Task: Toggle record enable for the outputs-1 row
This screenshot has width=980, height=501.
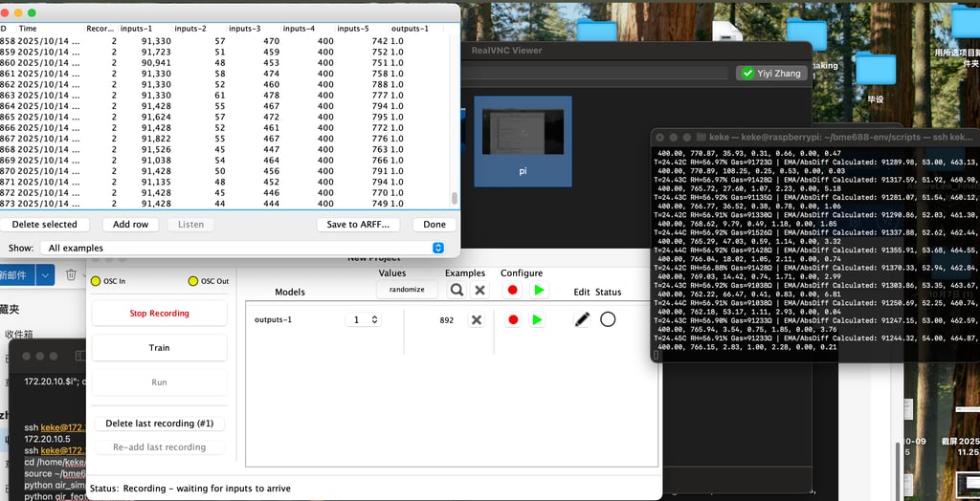Action: 513,320
